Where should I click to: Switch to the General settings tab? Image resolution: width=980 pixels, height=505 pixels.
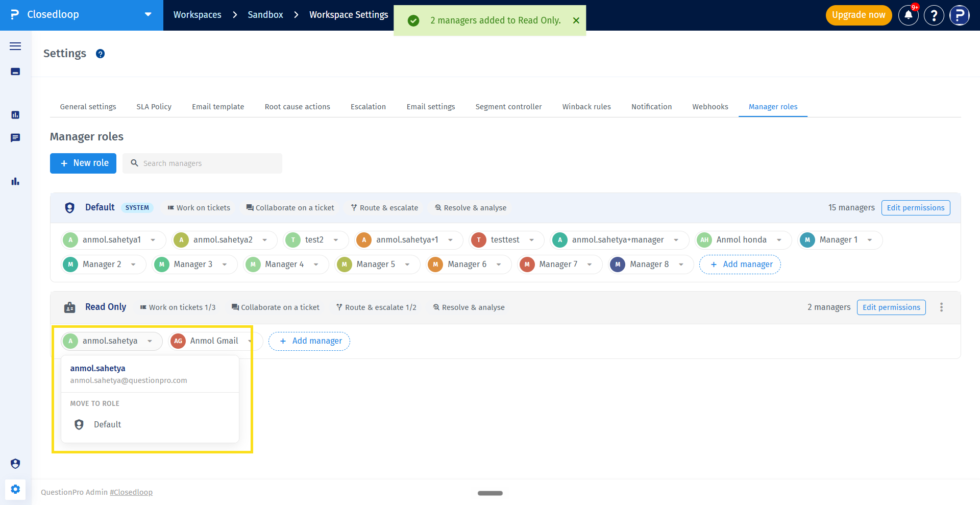pos(88,107)
